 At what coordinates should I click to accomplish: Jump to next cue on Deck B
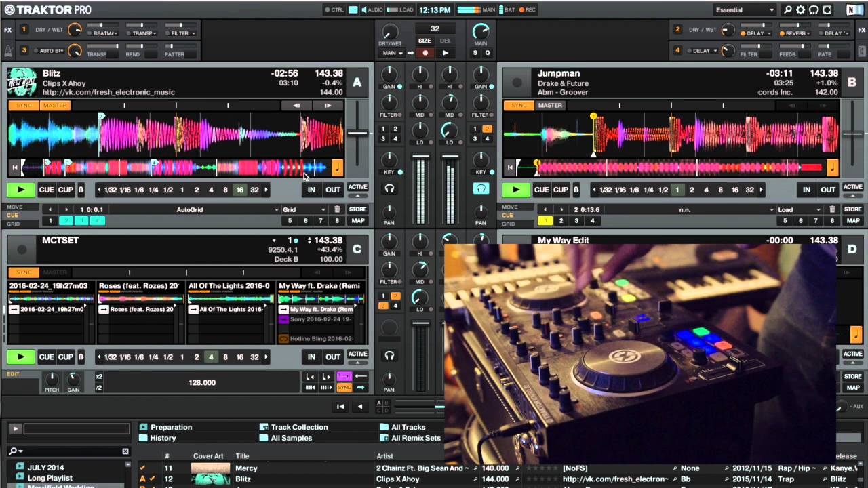[x=561, y=210]
